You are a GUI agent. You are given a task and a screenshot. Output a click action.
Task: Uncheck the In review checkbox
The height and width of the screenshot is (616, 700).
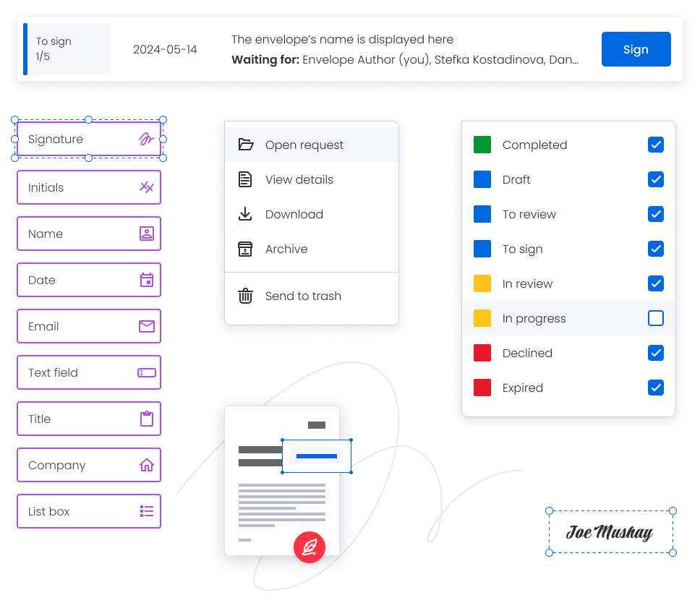pyautogui.click(x=655, y=283)
